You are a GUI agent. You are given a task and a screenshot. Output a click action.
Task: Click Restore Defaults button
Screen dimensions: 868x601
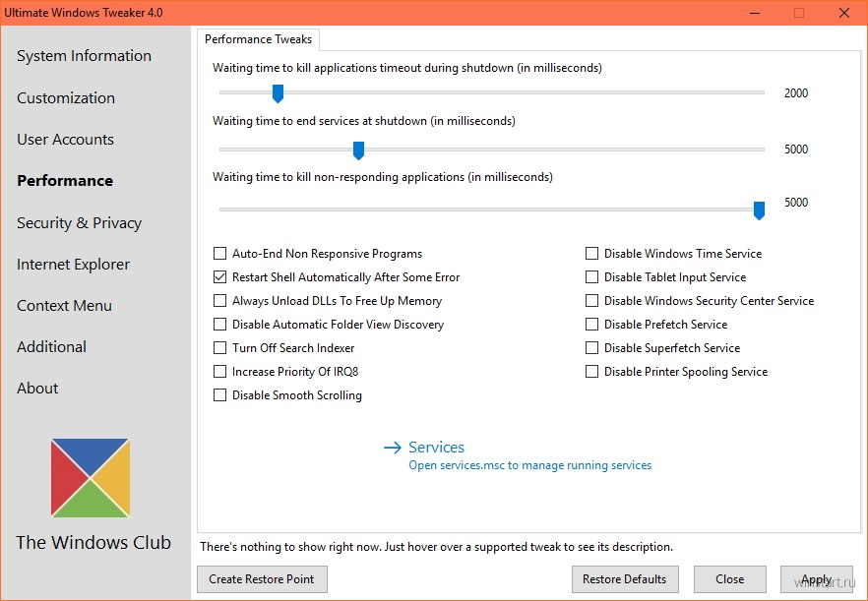click(x=625, y=578)
